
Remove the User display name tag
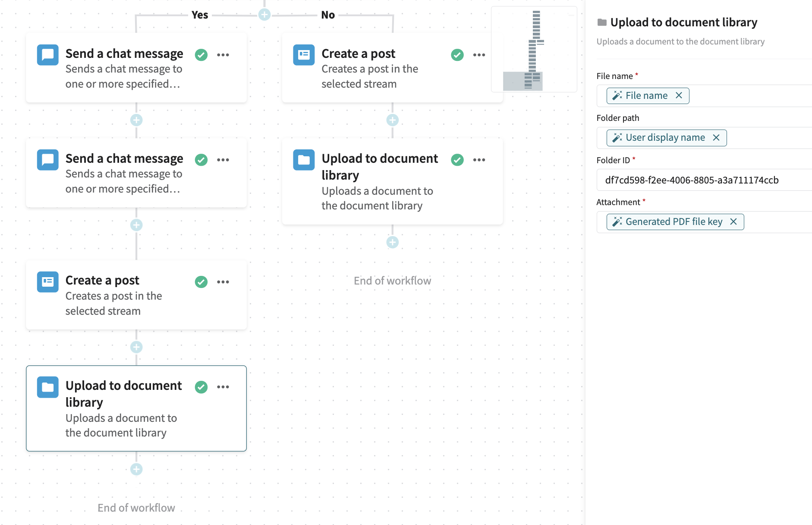[x=716, y=137]
